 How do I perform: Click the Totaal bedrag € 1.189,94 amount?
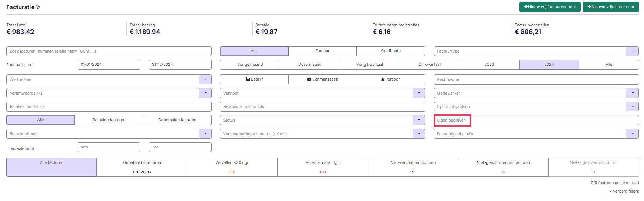[145, 32]
